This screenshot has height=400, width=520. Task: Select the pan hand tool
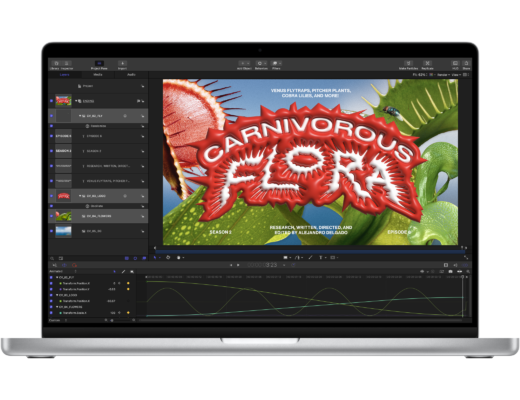tap(179, 258)
